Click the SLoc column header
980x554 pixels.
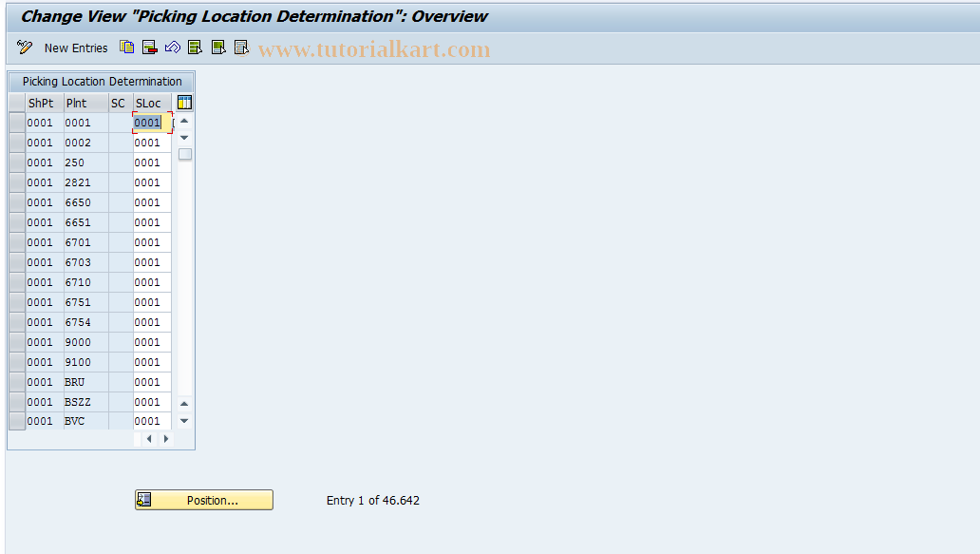pos(153,104)
